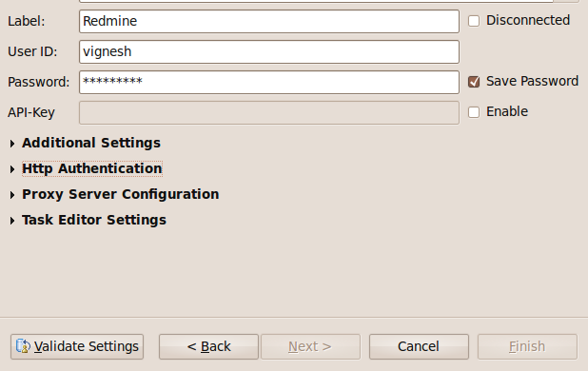Uncheck the Save Password checkbox
588x371 pixels.
click(474, 82)
